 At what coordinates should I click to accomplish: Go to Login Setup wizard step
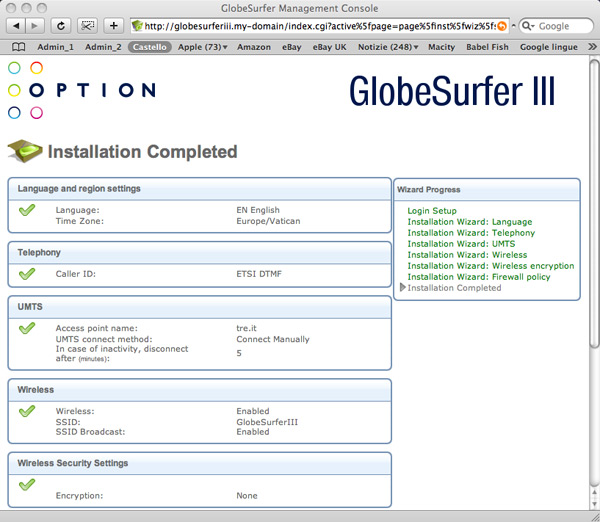pos(432,211)
